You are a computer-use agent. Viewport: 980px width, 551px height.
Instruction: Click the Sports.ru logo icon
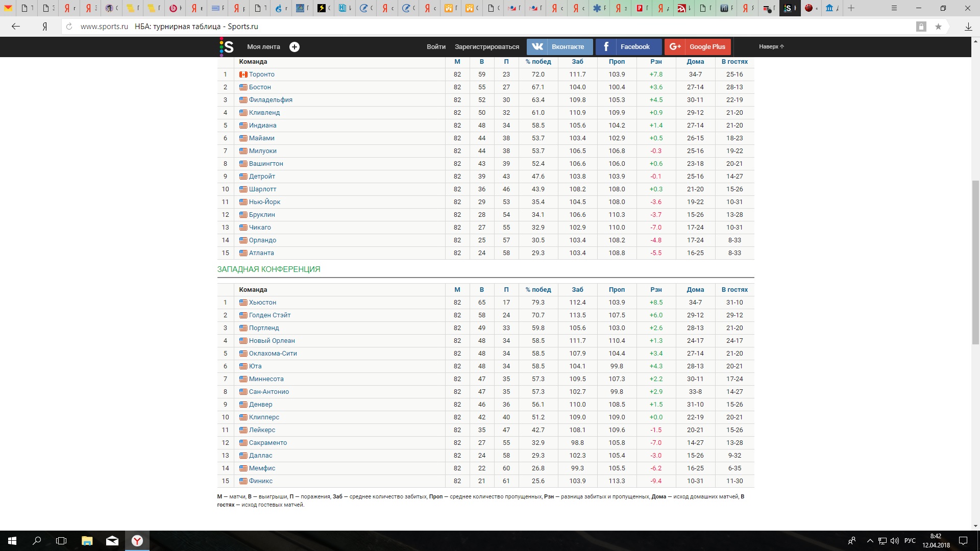(227, 47)
